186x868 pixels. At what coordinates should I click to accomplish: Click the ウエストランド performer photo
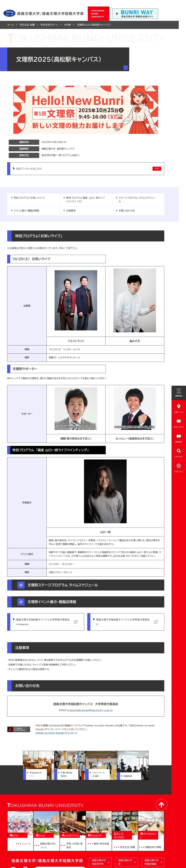point(76,300)
